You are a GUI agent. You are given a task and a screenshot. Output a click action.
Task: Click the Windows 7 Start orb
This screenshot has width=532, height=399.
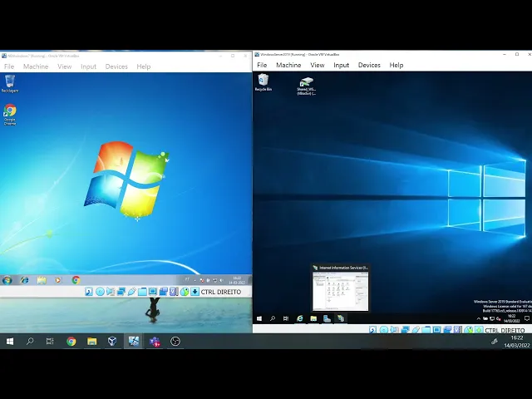(x=7, y=280)
